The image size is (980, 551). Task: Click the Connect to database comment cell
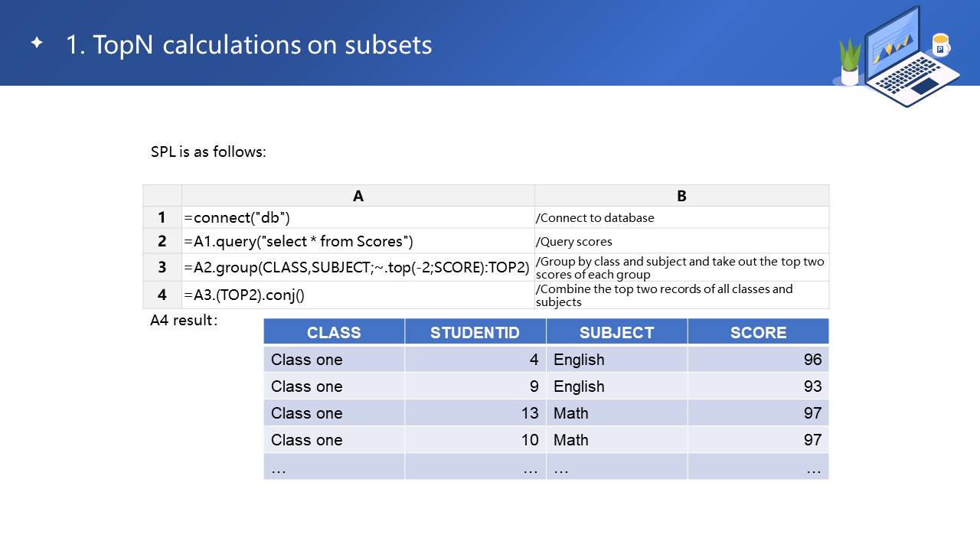[x=681, y=217]
